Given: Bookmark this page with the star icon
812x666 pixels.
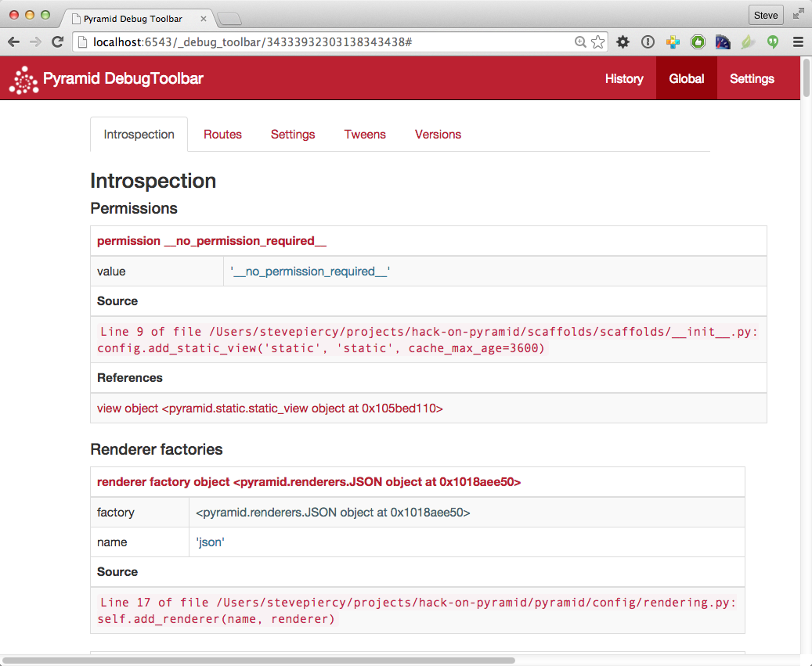Looking at the screenshot, I should (x=597, y=42).
